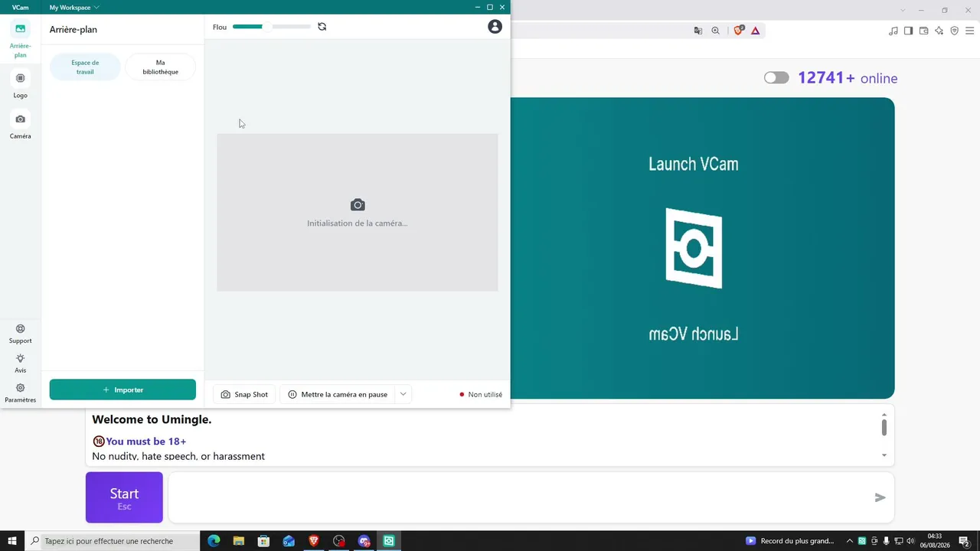
Task: Click the microphone system tray icon
Action: (x=887, y=541)
